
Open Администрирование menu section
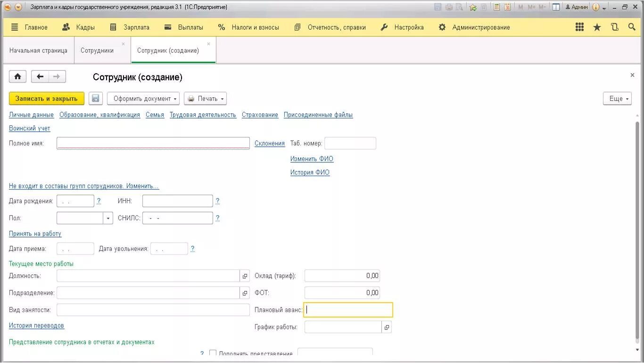pos(474,27)
